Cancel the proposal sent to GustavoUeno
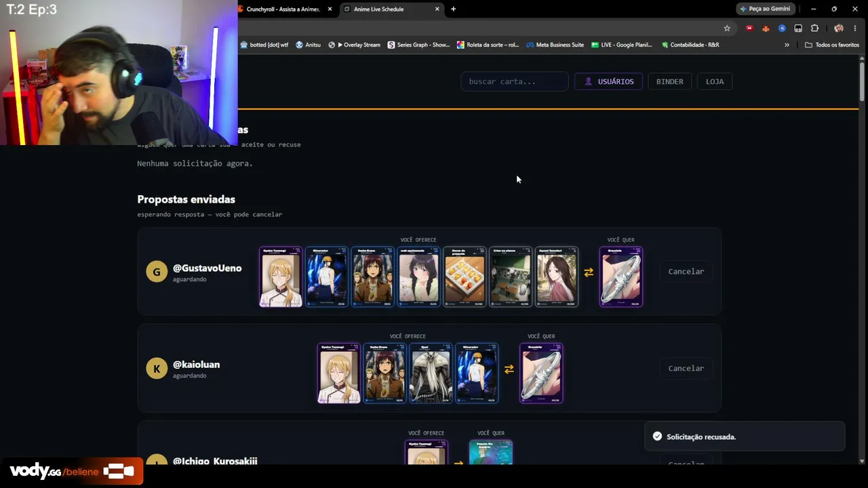 click(x=686, y=272)
